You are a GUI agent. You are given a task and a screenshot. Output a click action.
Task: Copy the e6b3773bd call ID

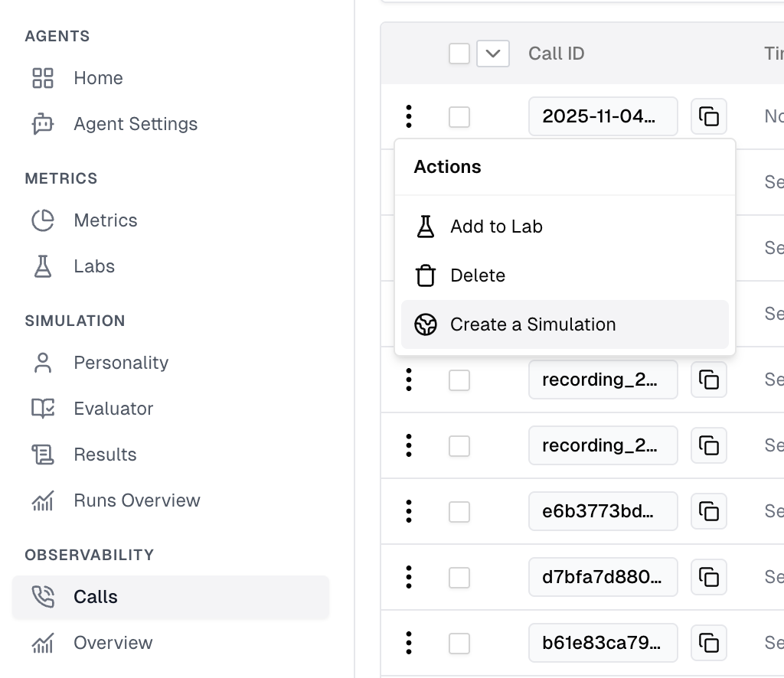[709, 511]
